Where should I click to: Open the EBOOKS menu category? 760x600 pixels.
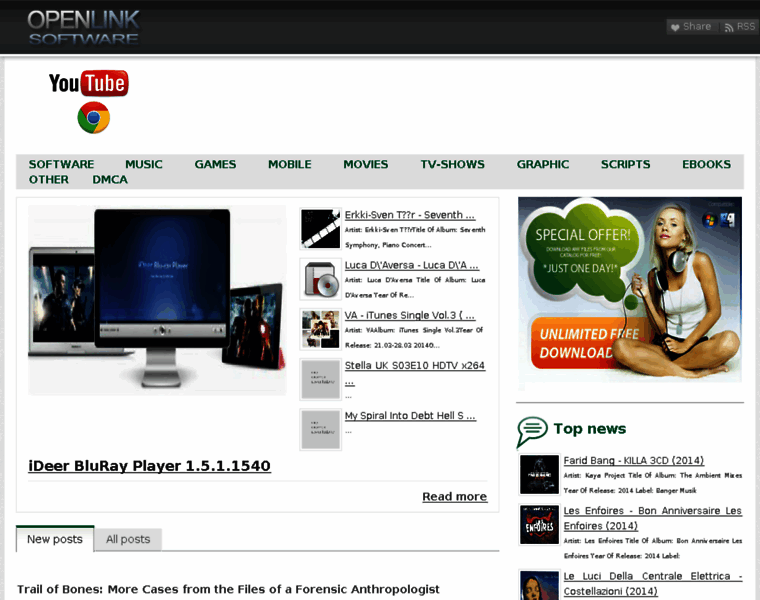[x=707, y=164]
